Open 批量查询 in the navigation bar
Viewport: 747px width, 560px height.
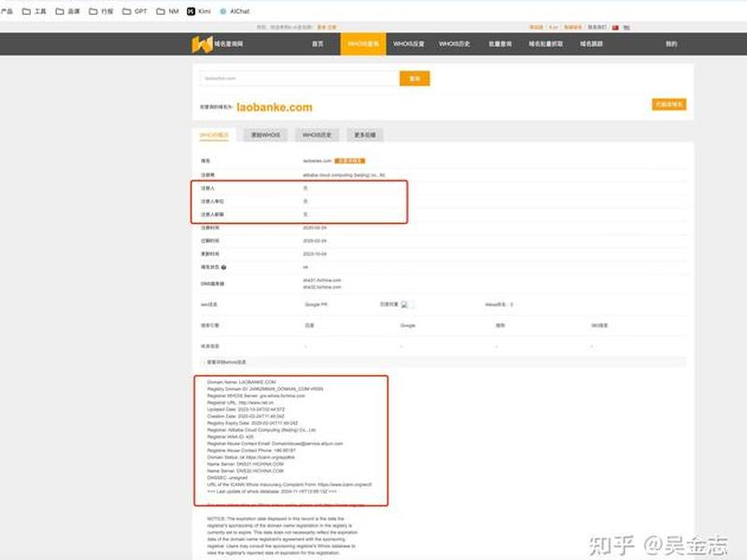(500, 44)
